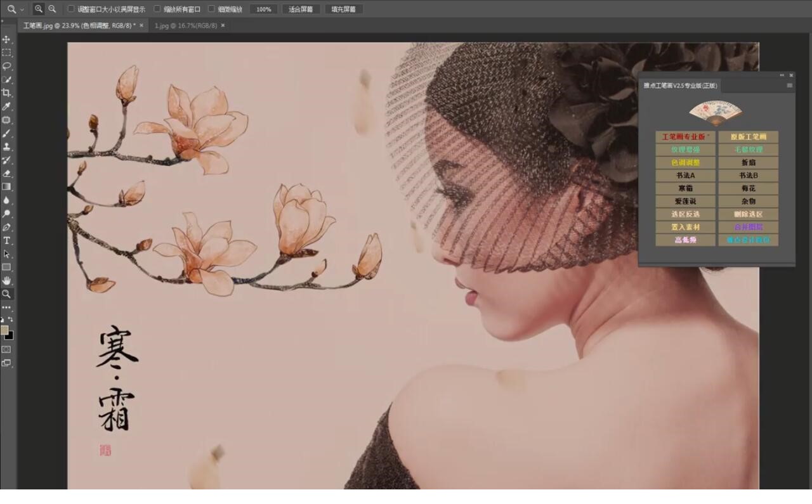Select the Rectangle shape tool
The image size is (812, 504).
pos(6,267)
